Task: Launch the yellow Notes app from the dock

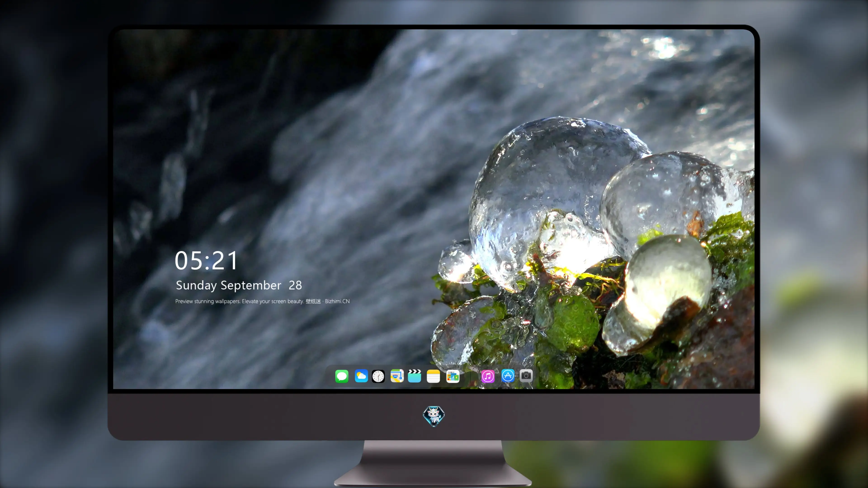Action: pyautogui.click(x=433, y=376)
